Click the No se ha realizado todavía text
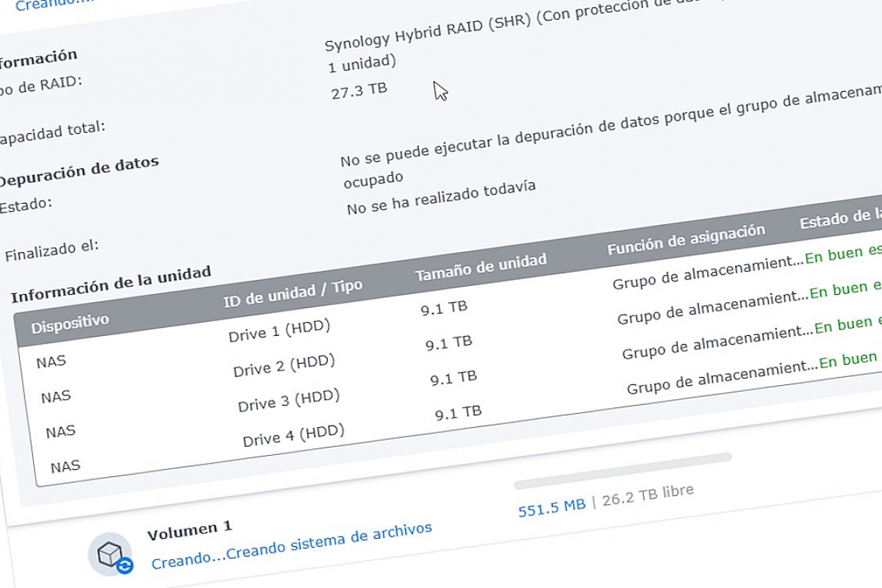882x588 pixels. click(441, 197)
